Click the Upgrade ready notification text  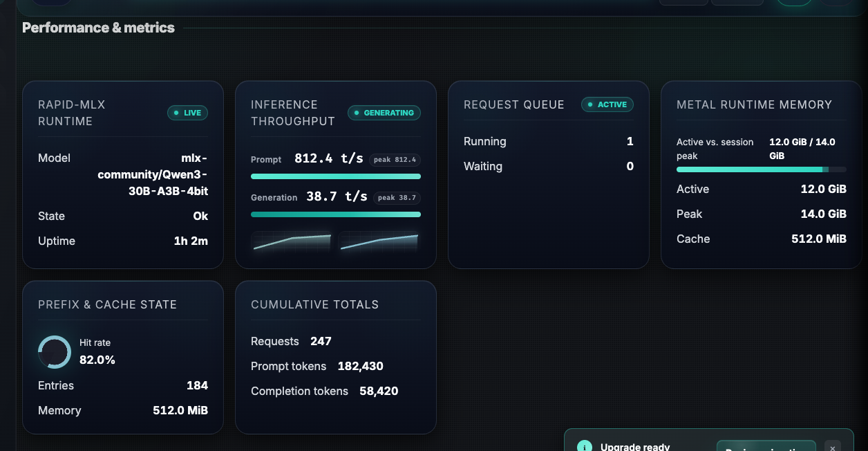635,447
